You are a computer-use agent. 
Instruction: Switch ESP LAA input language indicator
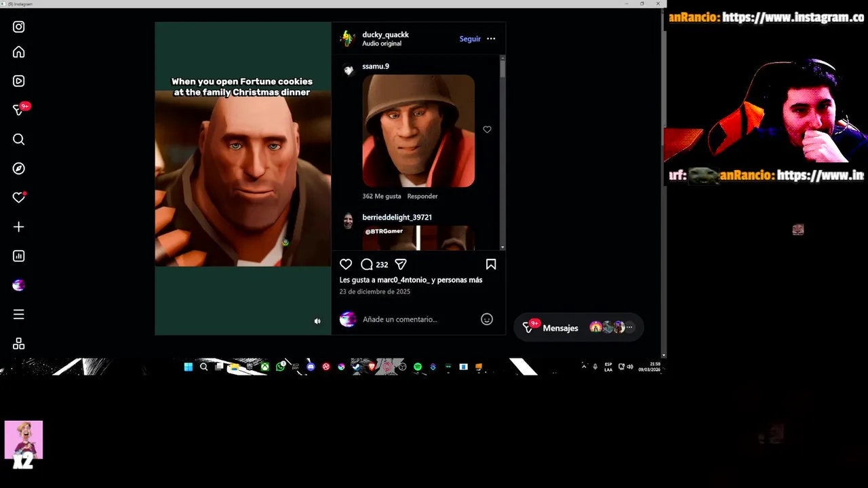coord(608,367)
